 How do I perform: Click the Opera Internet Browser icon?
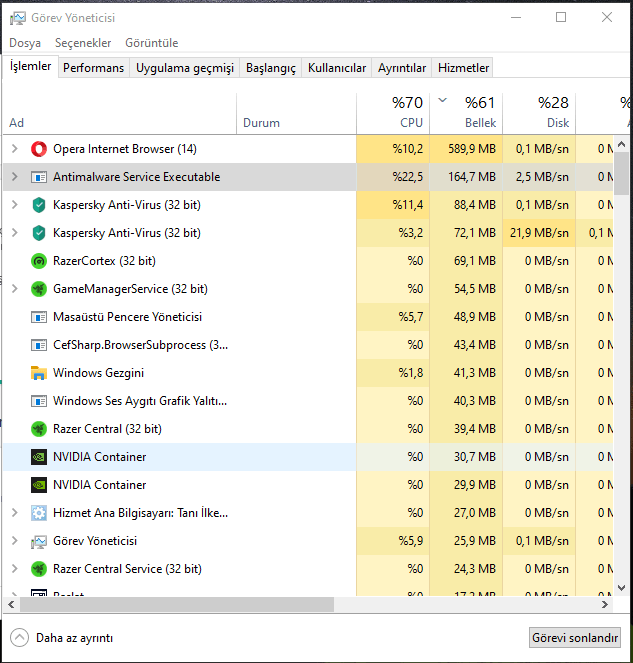[x=39, y=149]
